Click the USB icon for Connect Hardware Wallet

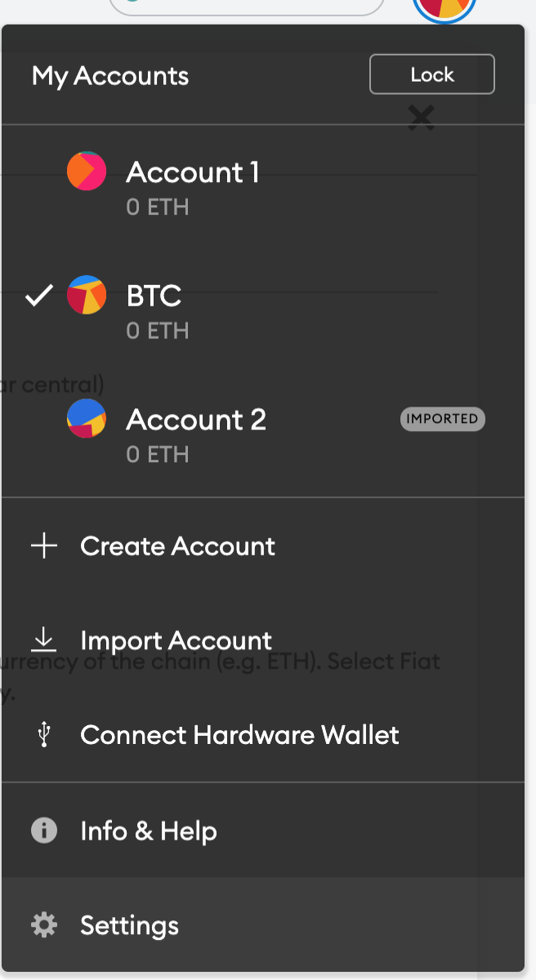coord(44,735)
